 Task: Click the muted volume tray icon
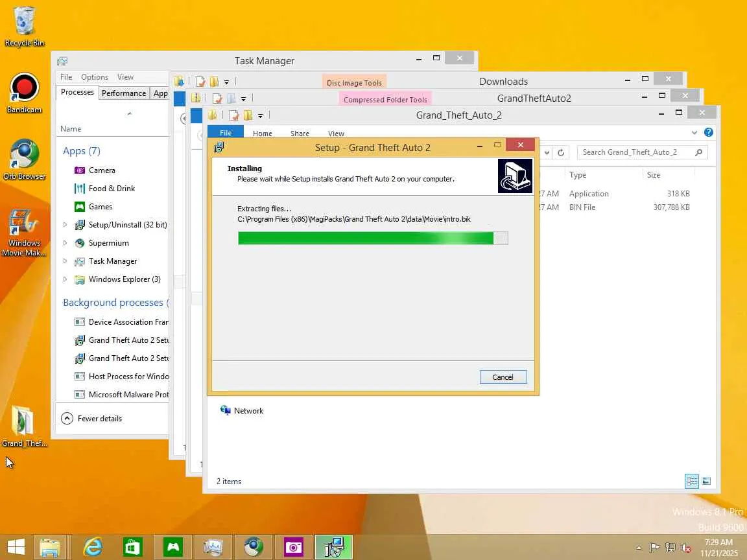coord(686,548)
